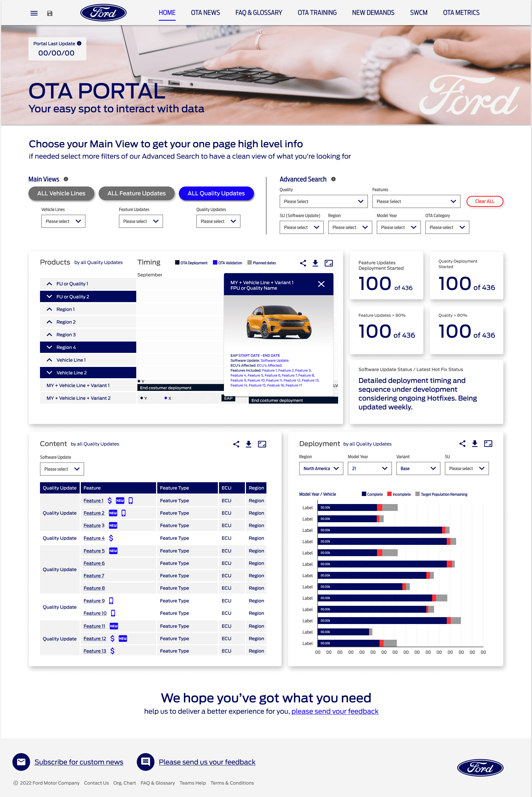The width and height of the screenshot is (532, 797).
Task: Click the dollar icon beside Feature 1
Action: pos(109,500)
